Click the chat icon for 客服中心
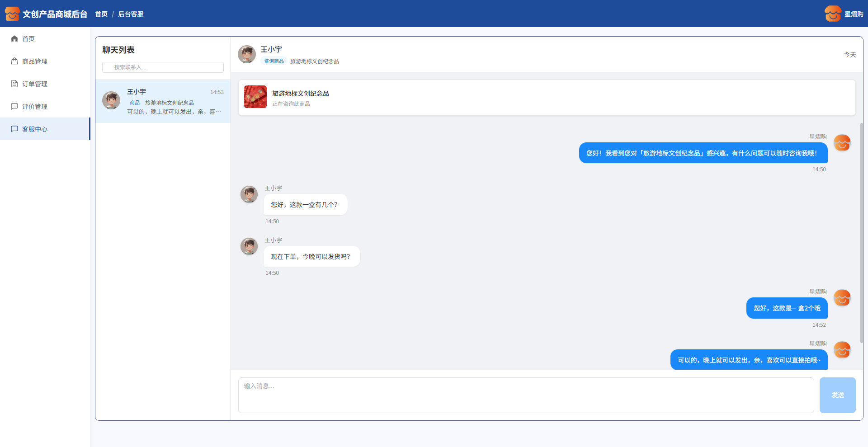 click(14, 129)
